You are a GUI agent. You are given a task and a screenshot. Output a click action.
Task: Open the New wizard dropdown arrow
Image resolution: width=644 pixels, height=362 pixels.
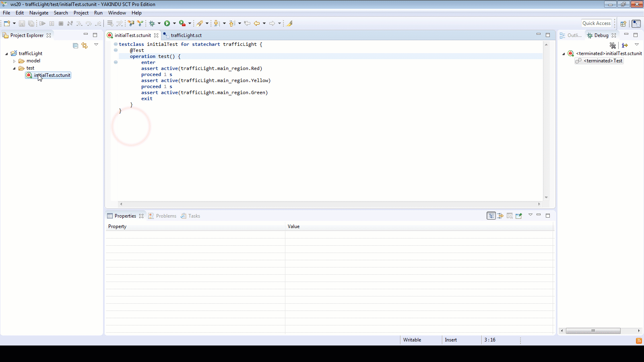click(14, 23)
